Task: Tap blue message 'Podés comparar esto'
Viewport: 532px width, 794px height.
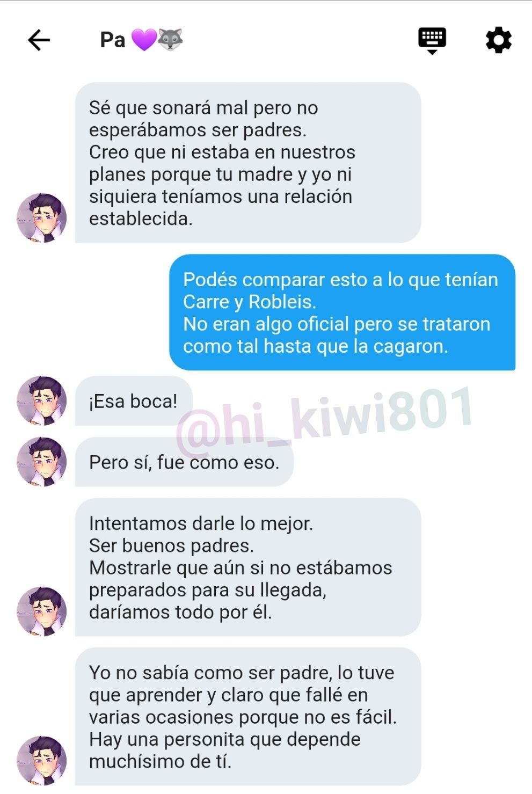Action: [342, 312]
